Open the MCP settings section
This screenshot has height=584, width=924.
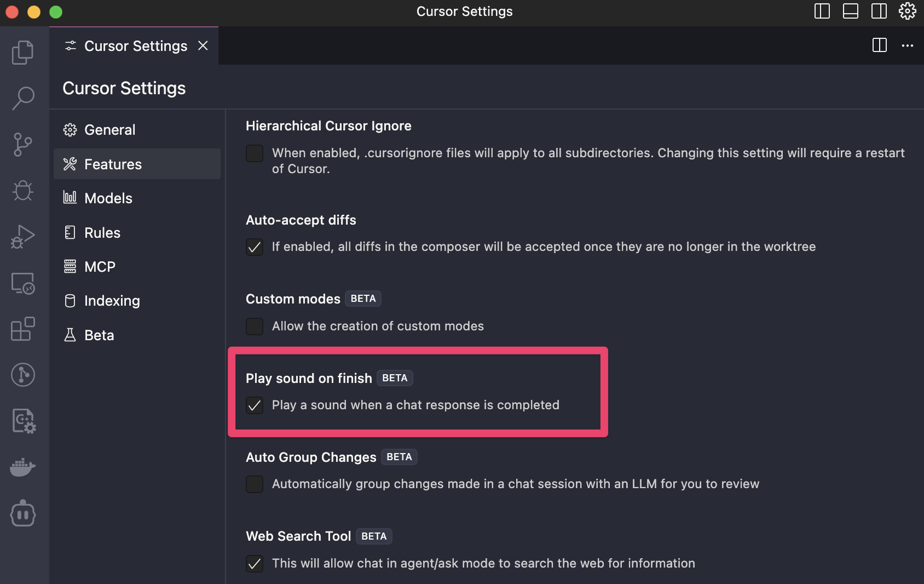137,266
